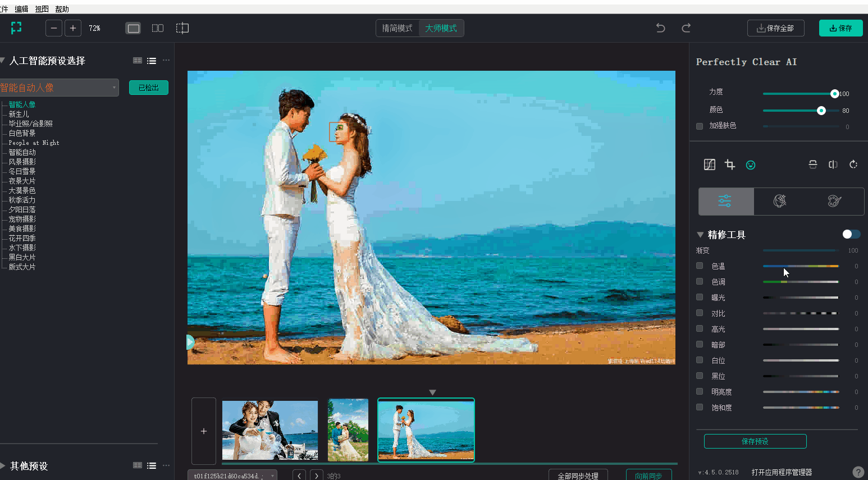
Task: Click the fit-to-screen icon at top left
Action: (x=16, y=28)
